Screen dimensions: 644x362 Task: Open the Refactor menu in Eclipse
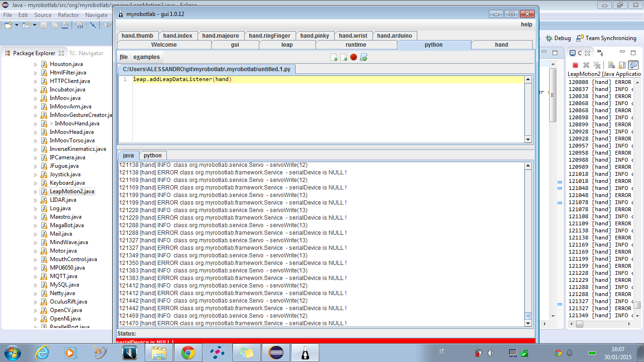coord(68,15)
